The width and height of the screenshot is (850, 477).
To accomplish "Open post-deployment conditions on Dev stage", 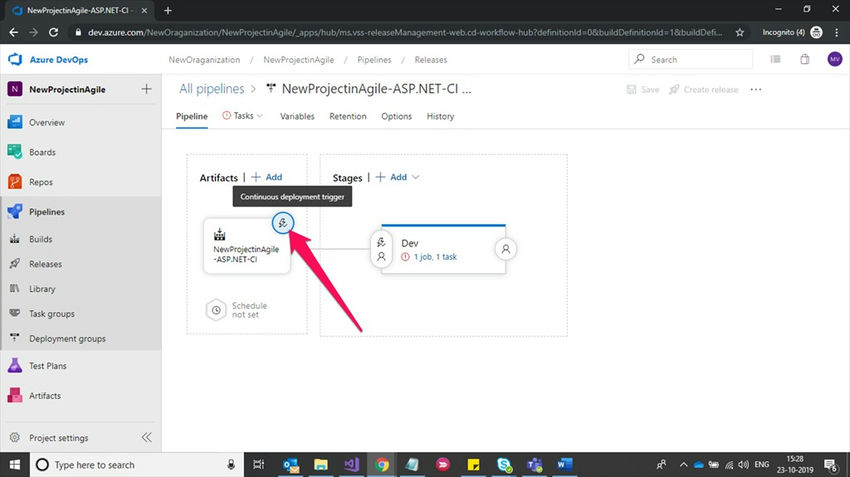I will tap(505, 249).
